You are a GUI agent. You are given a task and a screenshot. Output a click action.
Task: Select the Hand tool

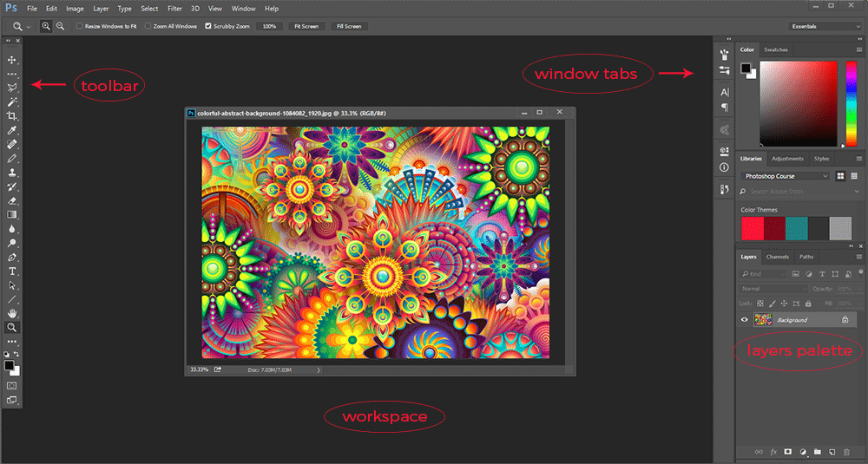point(11,314)
